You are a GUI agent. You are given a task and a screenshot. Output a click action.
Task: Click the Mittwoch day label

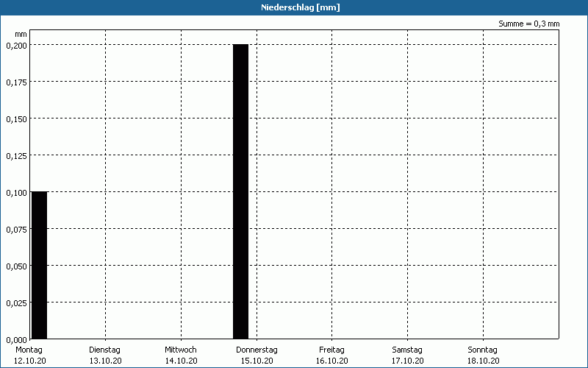[x=181, y=350]
